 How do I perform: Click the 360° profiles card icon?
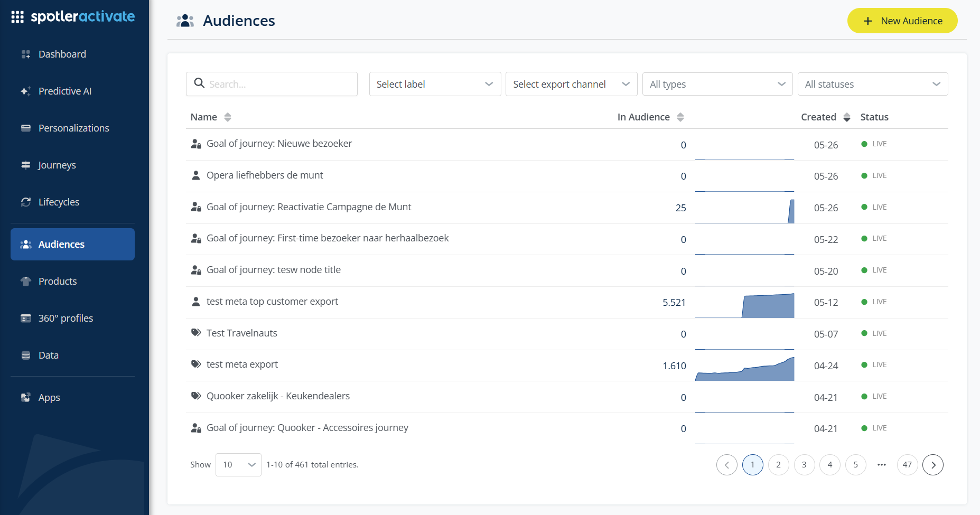coord(25,319)
